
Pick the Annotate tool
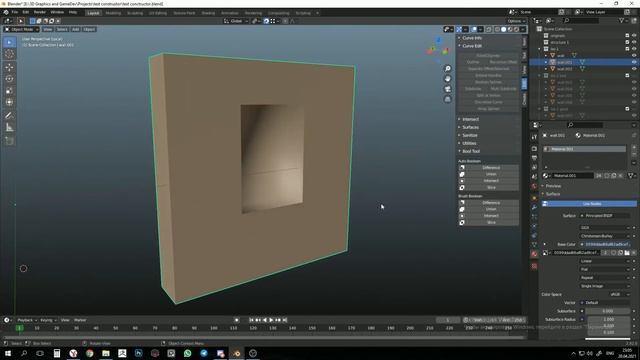tap(9, 116)
